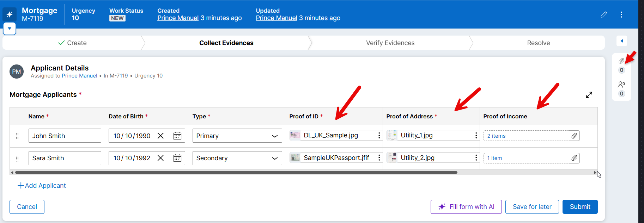
Task: Click the table's horizontal scrollbar
Action: tap(236, 173)
